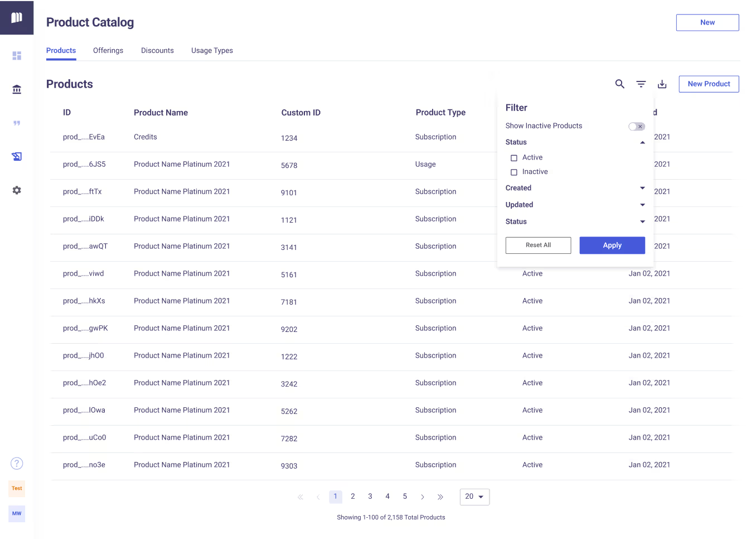
Task: Go to page 4
Action: click(387, 497)
